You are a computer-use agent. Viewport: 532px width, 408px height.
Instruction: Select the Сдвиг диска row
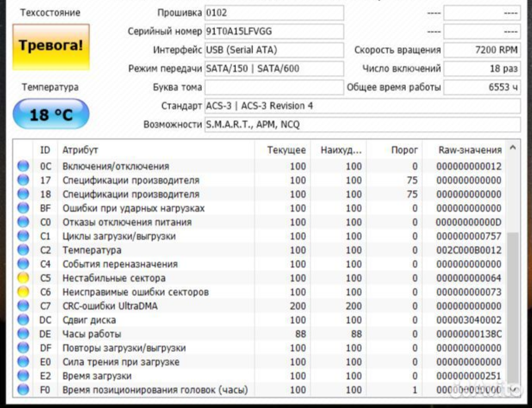click(260, 320)
